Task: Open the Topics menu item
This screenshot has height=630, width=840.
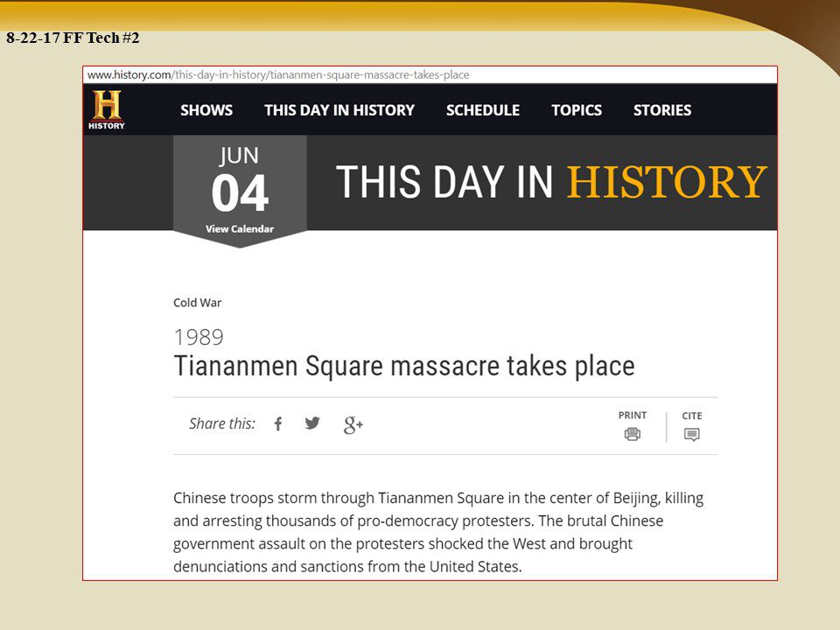Action: click(577, 110)
